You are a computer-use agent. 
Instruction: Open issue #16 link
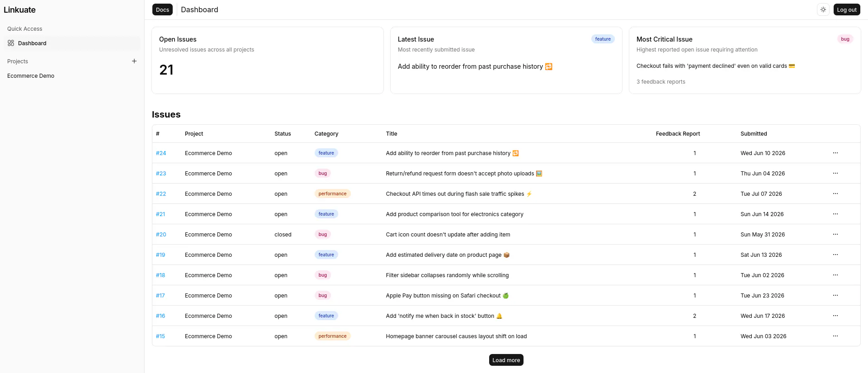[160, 316]
